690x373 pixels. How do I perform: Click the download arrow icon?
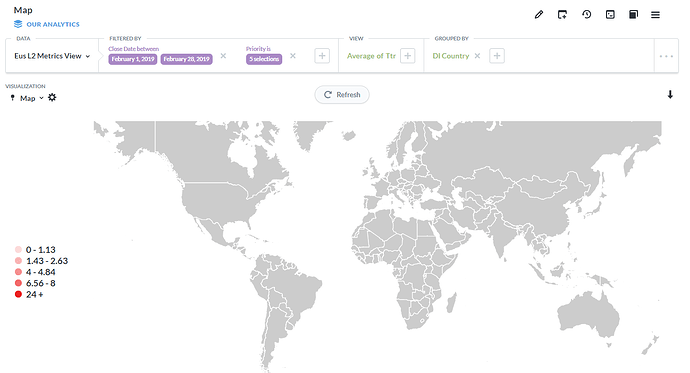pos(670,95)
